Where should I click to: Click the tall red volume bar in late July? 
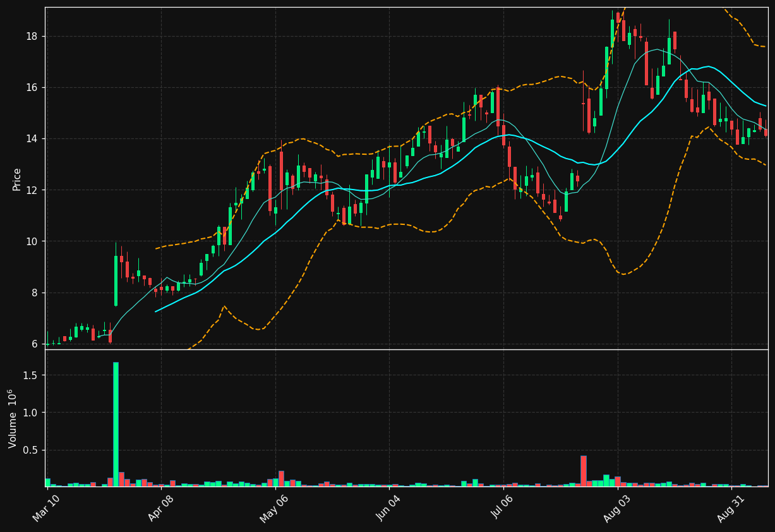584,471
